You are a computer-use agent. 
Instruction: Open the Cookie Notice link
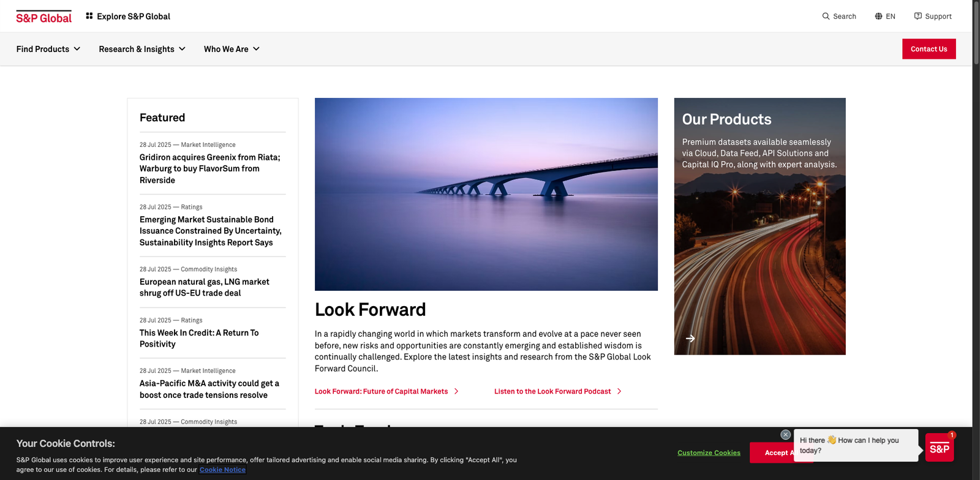point(222,470)
